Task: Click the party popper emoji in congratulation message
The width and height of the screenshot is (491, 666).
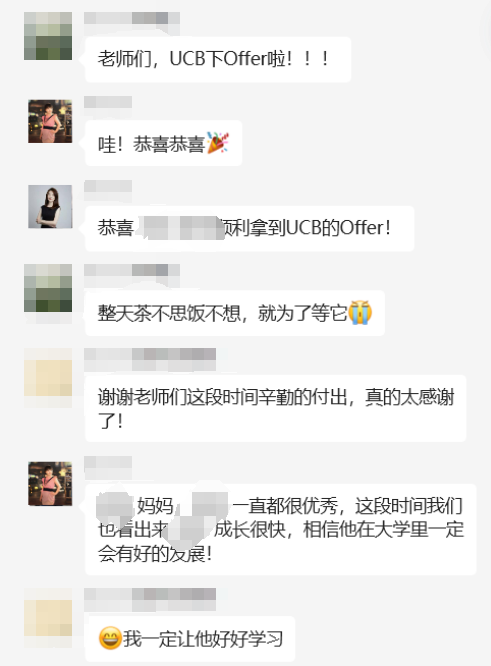Action: 218,143
